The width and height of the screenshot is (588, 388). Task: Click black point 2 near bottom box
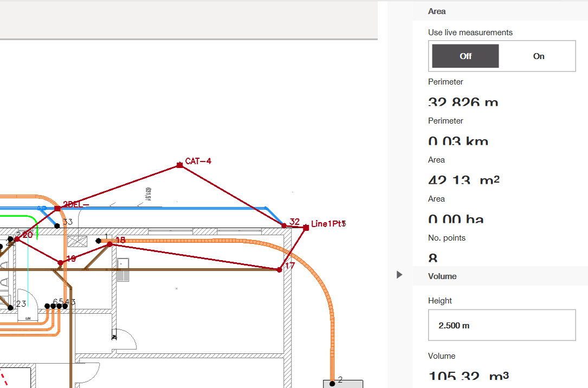pyautogui.click(x=332, y=384)
